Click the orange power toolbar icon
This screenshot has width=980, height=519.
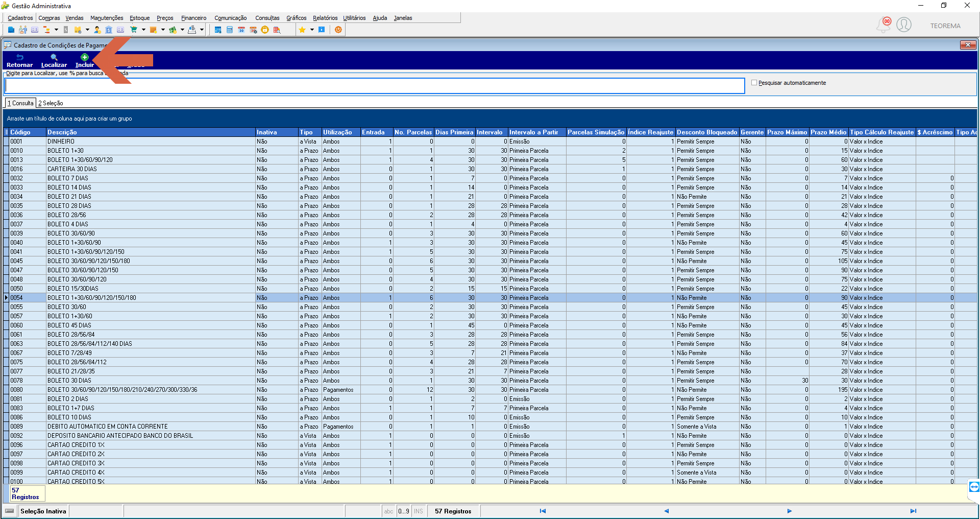click(x=338, y=30)
